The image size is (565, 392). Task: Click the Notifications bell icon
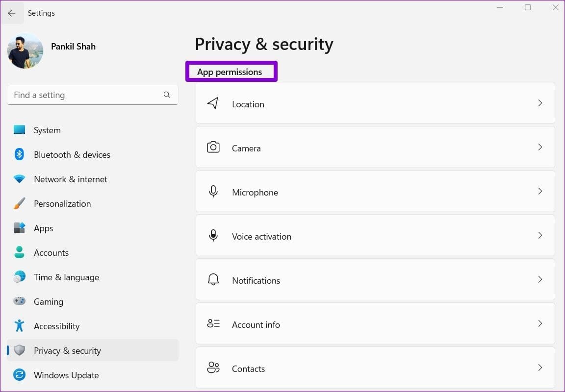point(213,280)
